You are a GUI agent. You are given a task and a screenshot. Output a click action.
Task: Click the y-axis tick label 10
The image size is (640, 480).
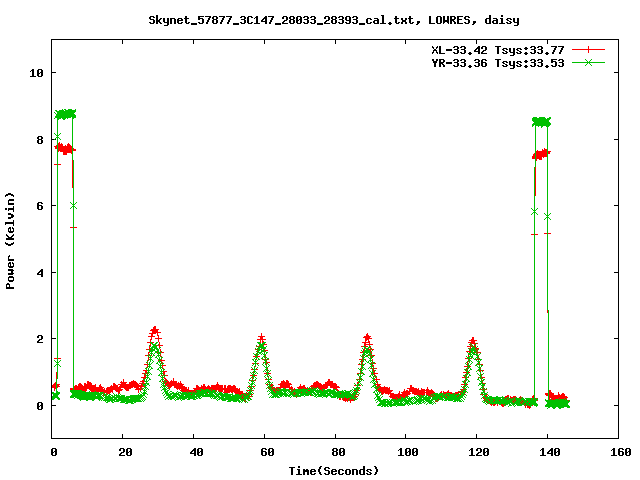[x=36, y=73]
